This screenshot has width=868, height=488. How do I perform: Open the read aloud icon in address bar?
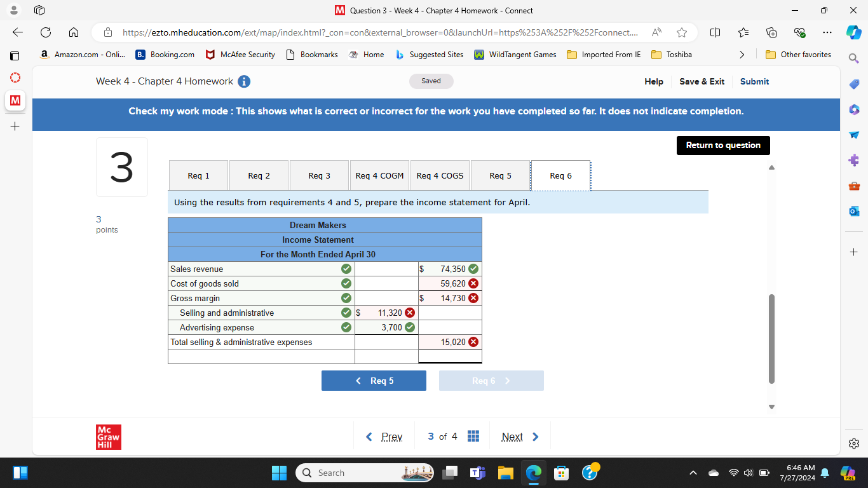click(x=656, y=32)
